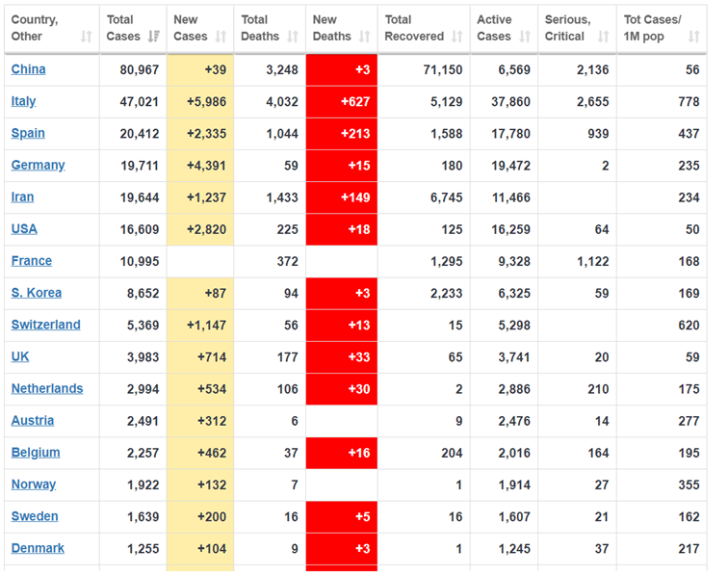
Task: Select S. Korea total recovered value 2,233
Action: [x=446, y=294]
